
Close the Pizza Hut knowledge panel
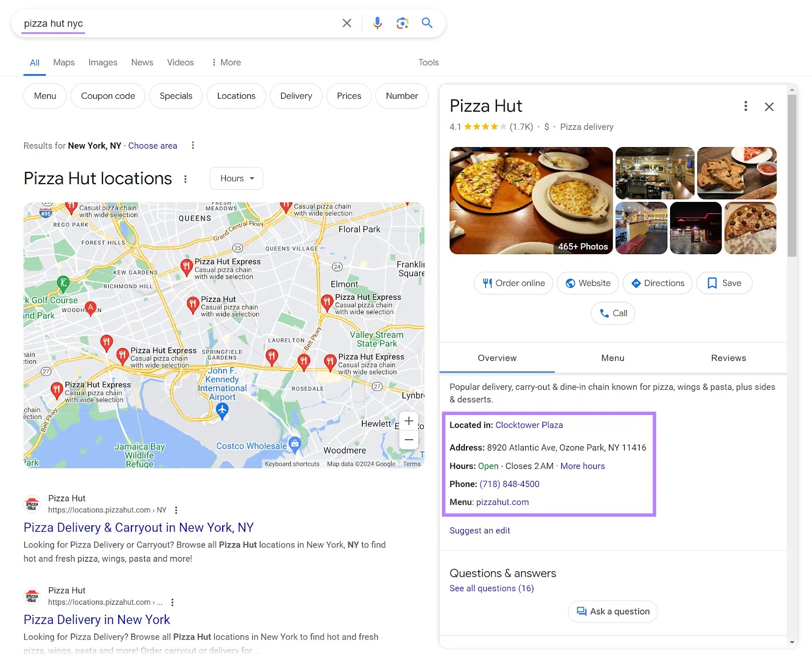pyautogui.click(x=769, y=107)
